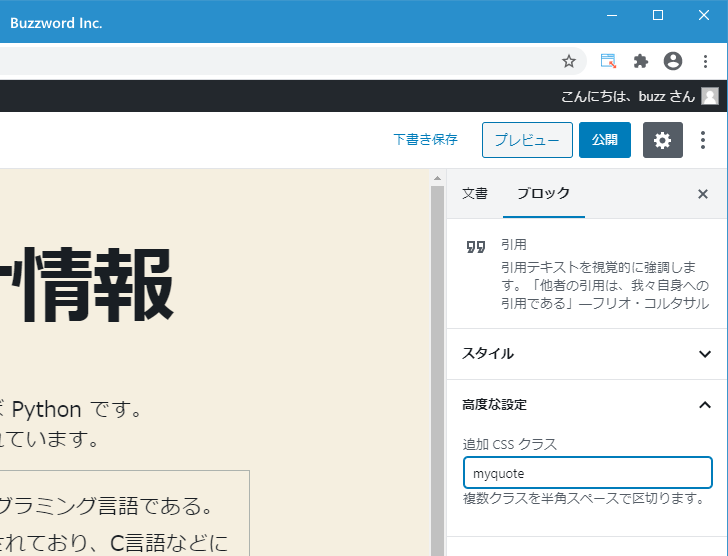Click the 下書き保存 link to save the draft
The width and height of the screenshot is (728, 556).
coord(425,139)
